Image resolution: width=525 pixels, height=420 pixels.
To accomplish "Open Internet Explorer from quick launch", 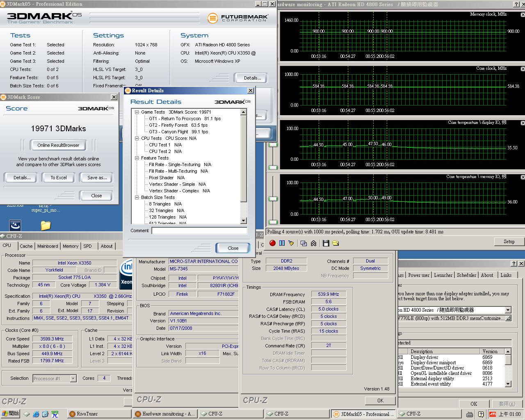I will 36,414.
